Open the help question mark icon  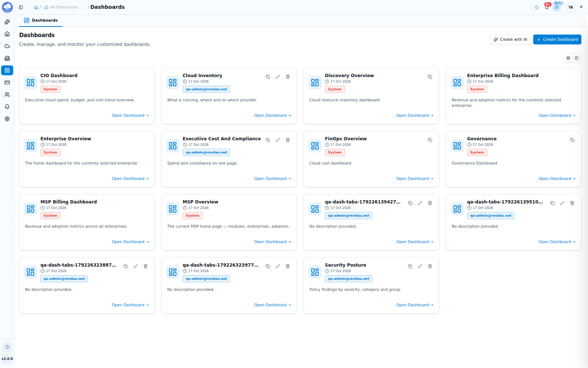coord(7,347)
